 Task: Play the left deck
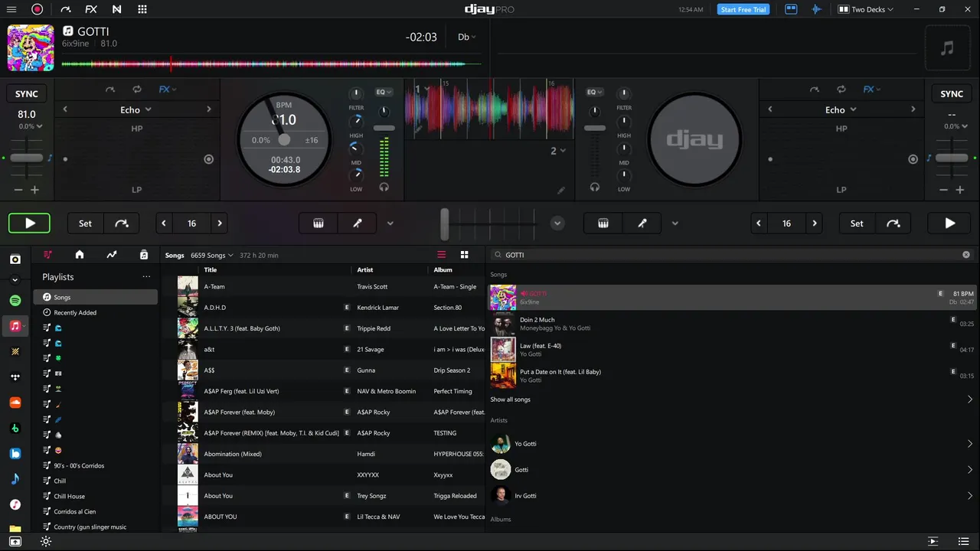coord(30,223)
